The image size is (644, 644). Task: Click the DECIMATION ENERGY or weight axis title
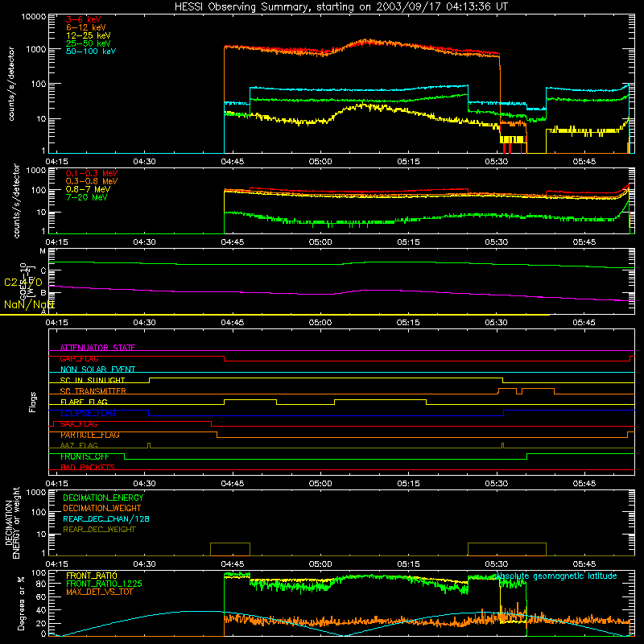tap(12, 522)
